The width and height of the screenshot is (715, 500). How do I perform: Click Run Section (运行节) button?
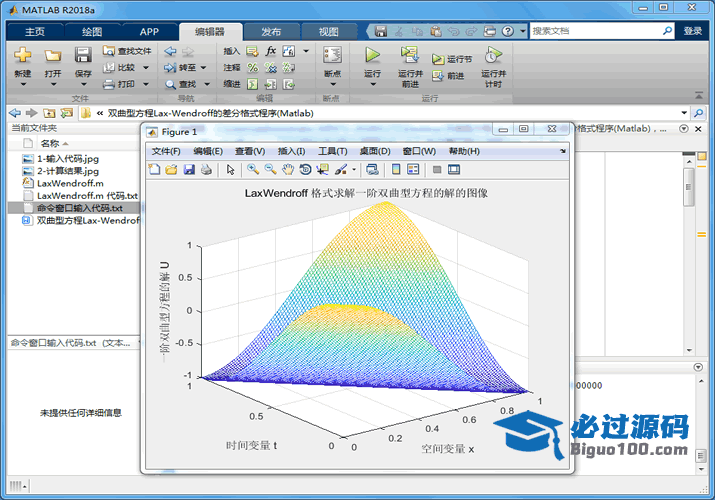click(452, 59)
